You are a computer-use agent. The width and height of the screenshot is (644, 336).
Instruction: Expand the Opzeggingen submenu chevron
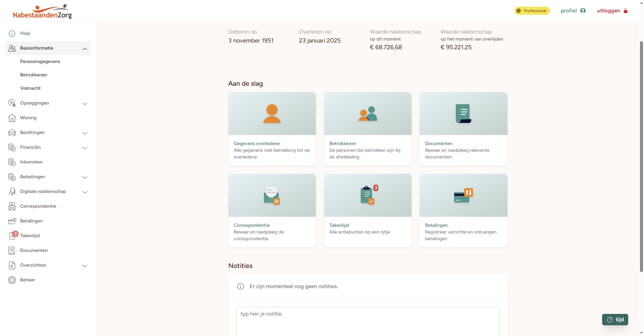[x=85, y=104]
